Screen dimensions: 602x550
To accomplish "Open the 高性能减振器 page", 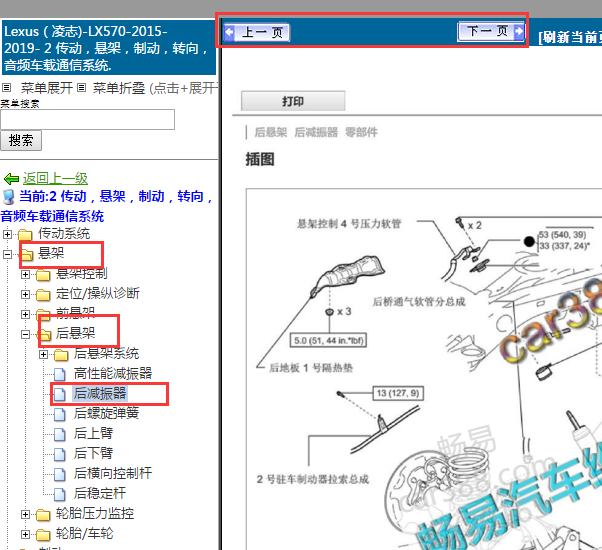I will pos(113,373).
